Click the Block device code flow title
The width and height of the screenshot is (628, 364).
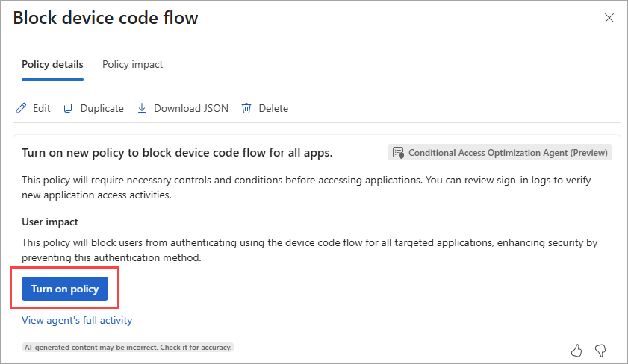click(106, 18)
